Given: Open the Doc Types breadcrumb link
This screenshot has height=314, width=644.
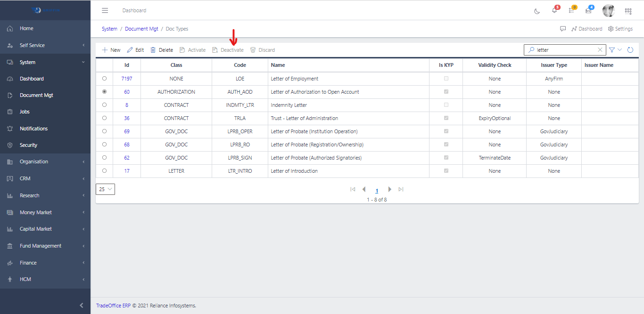Looking at the screenshot, I should coord(177,29).
